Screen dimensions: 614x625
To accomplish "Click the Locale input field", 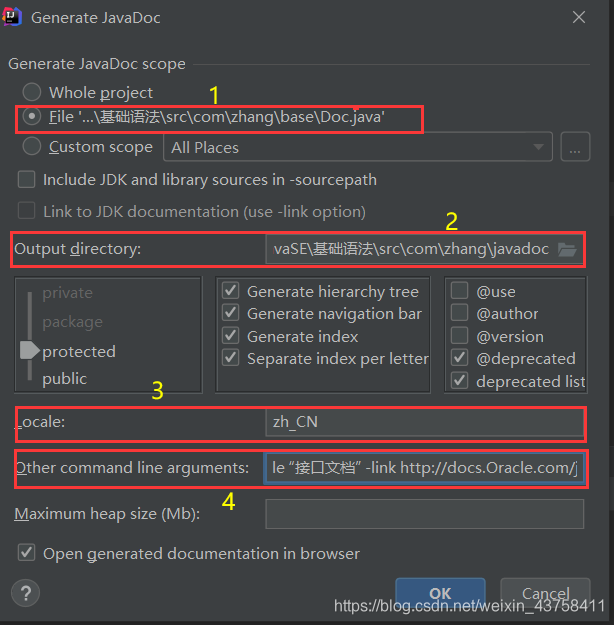I will tap(424, 423).
